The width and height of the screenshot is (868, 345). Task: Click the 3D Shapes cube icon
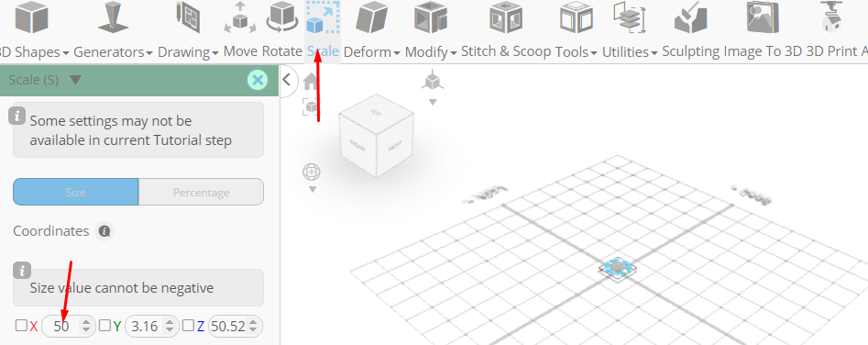click(x=31, y=18)
